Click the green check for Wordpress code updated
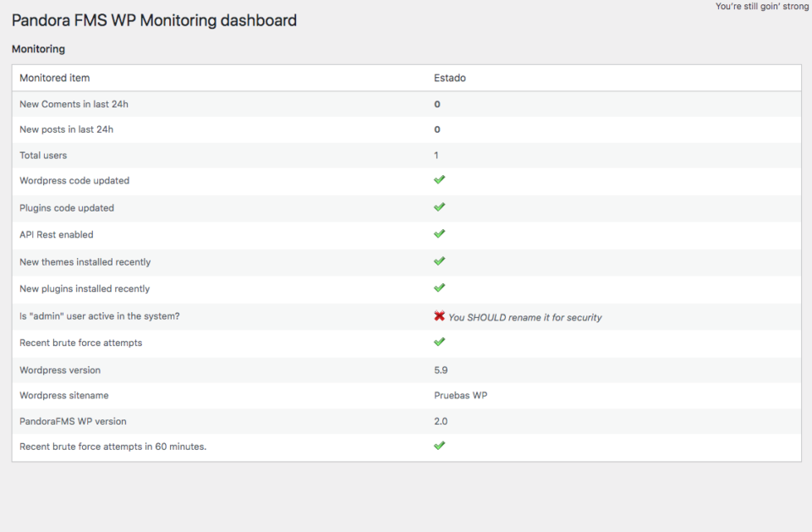This screenshot has height=532, width=812. coord(439,180)
